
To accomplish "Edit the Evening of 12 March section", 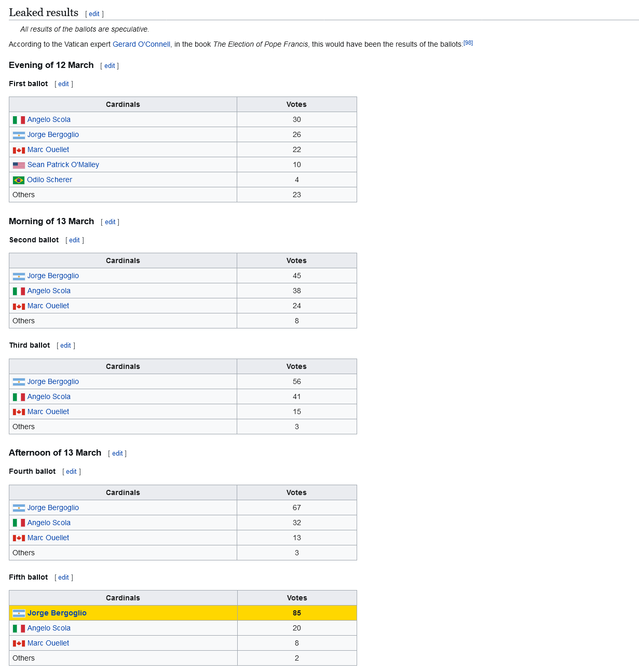I will (110, 66).
